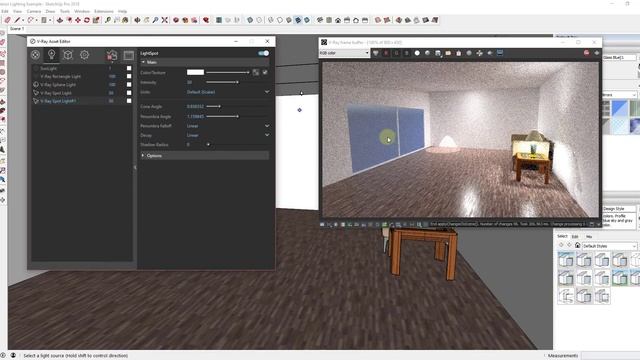
Task: Open the Edit tab in Styles panel
Action: coord(575,236)
